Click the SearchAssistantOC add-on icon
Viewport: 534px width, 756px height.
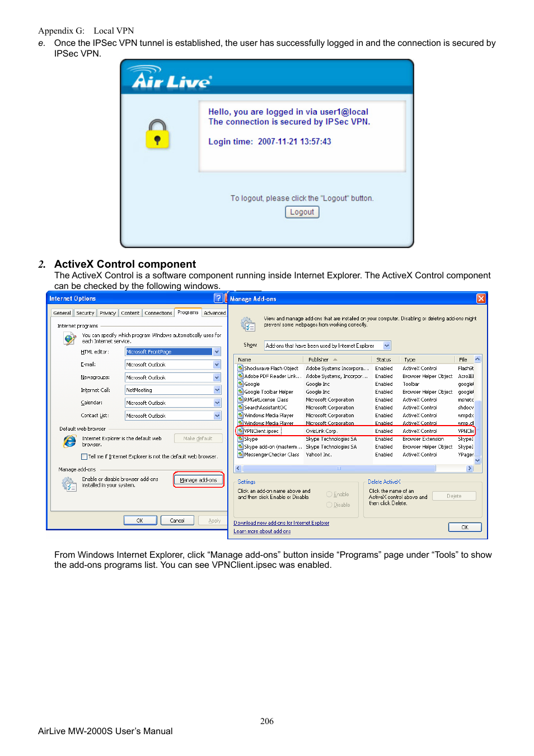coord(240,408)
